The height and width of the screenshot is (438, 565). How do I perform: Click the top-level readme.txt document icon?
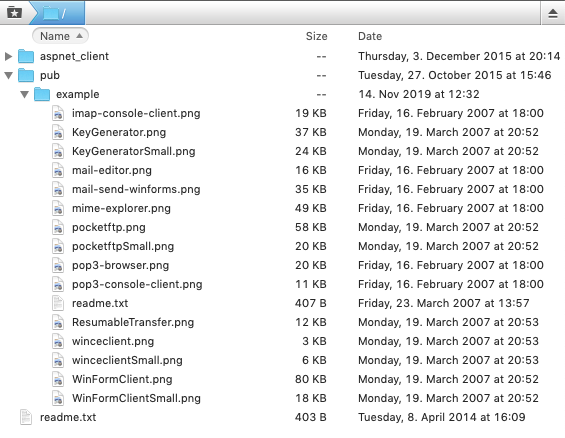point(26,417)
